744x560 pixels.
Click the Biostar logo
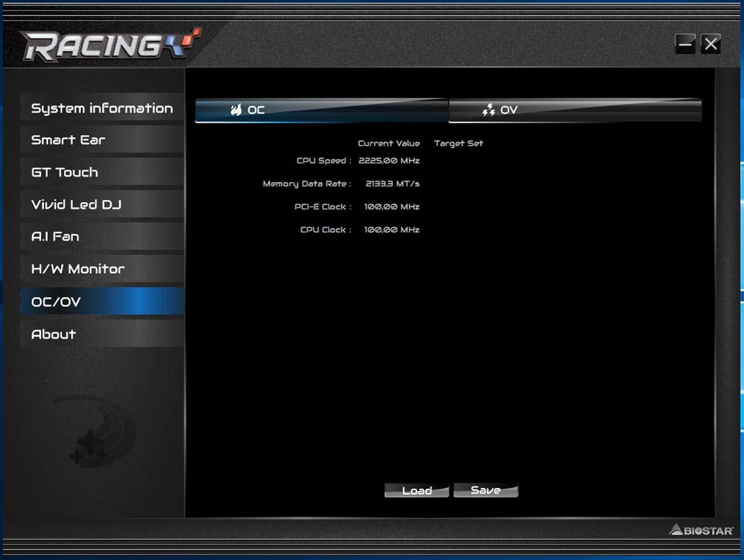point(701,530)
